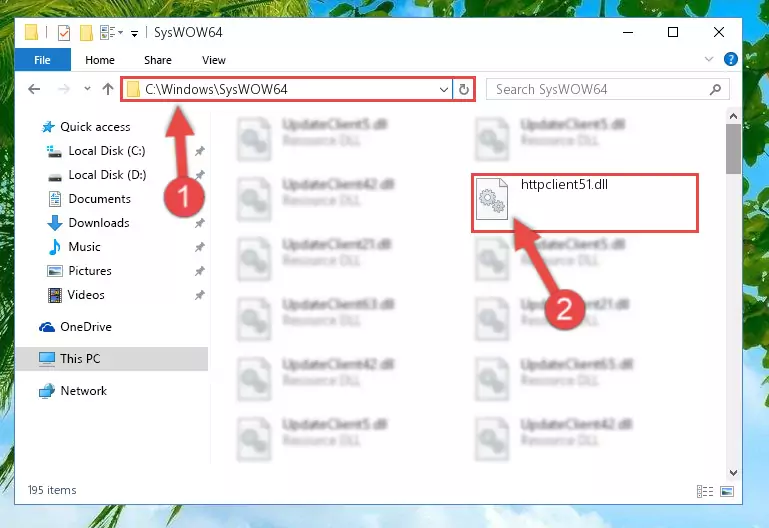This screenshot has width=769, height=528.
Task: Open Documents in the sidebar
Action: pos(100,199)
